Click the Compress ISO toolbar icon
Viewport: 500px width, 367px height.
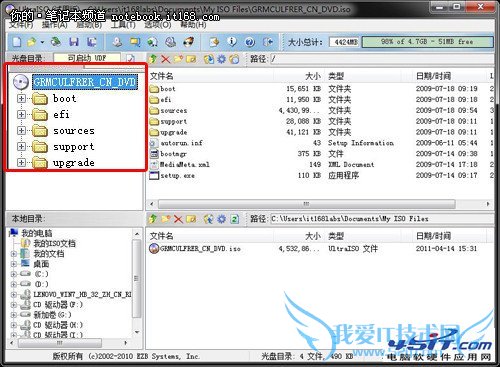point(135,42)
